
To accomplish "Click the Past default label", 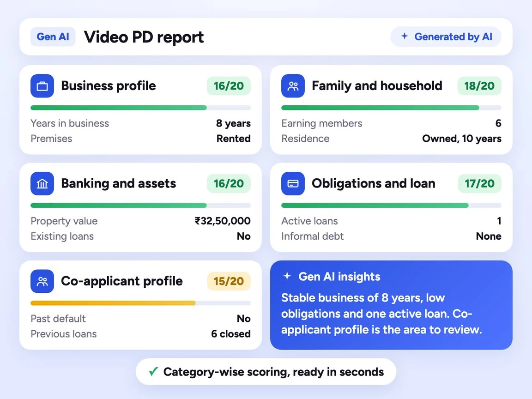I will coord(58,319).
